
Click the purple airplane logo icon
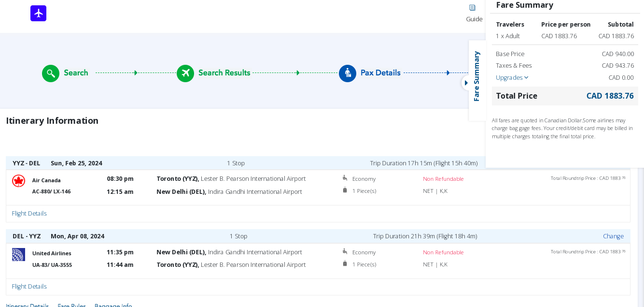(38, 14)
